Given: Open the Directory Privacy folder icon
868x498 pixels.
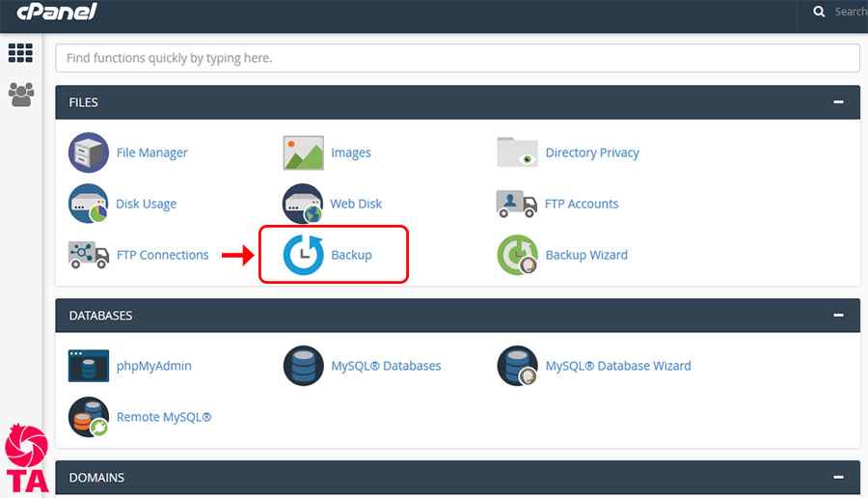Looking at the screenshot, I should pyautogui.click(x=517, y=152).
